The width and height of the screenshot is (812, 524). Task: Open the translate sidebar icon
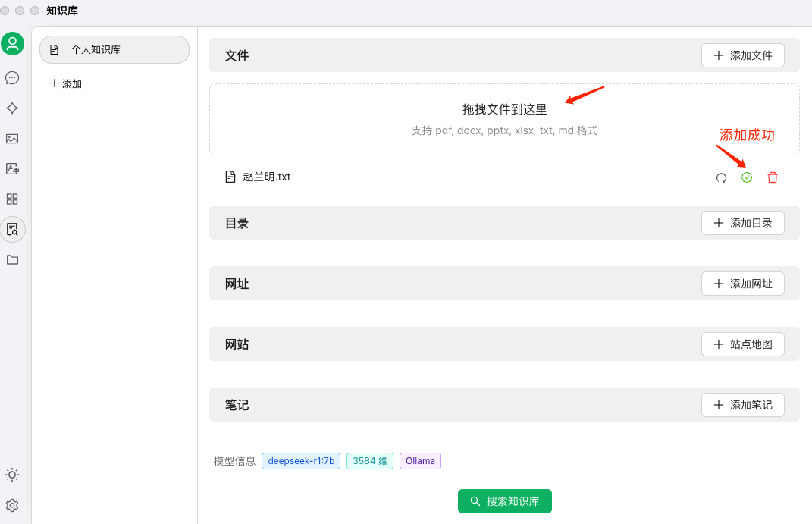(12, 169)
